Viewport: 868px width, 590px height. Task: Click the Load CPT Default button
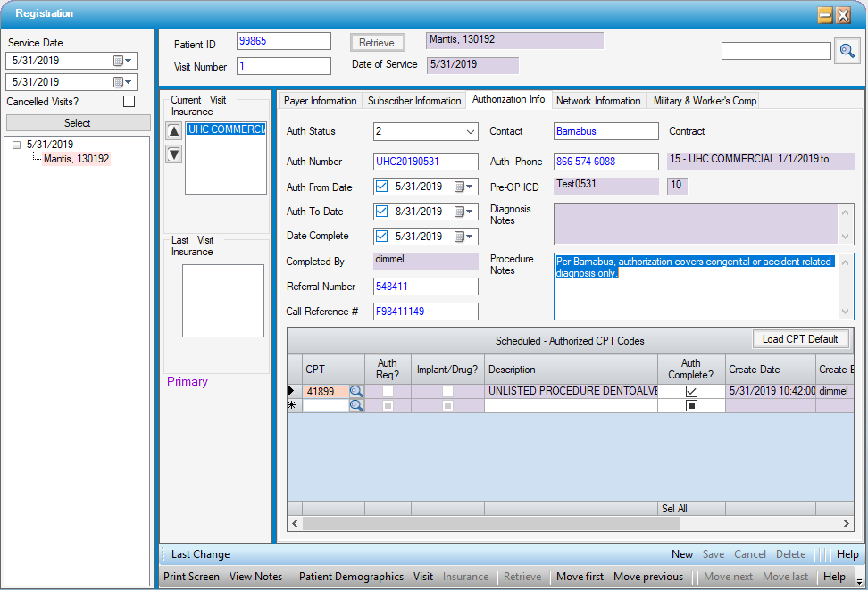[800, 339]
